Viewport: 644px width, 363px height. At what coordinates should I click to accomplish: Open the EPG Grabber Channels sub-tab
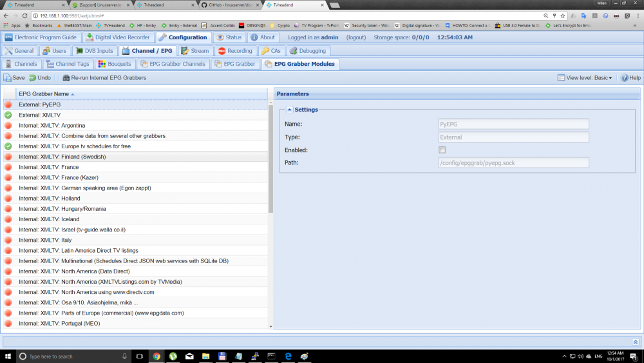click(173, 64)
